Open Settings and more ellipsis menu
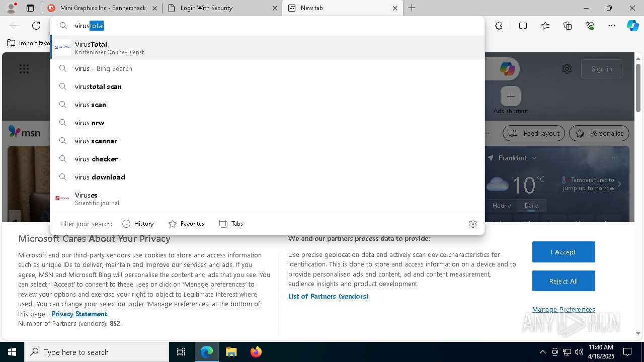Image resolution: width=644 pixels, height=362 pixels. click(612, 26)
